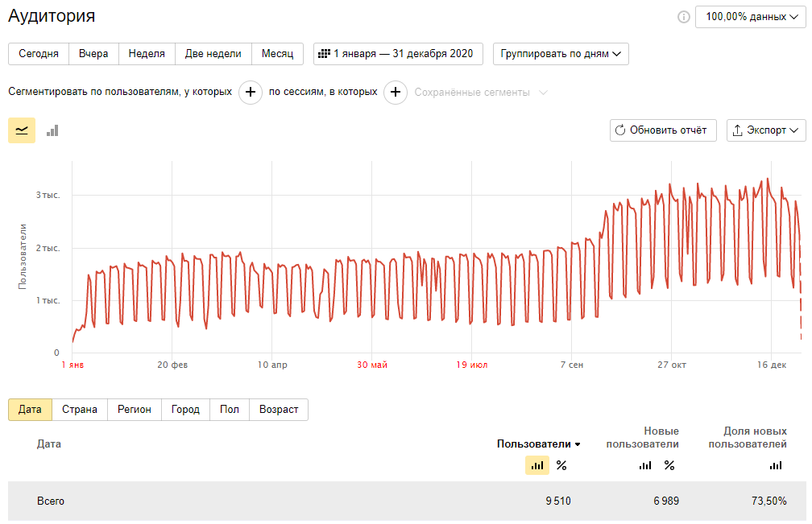Open Сохранённые сегменты dropdown

pyautogui.click(x=481, y=93)
